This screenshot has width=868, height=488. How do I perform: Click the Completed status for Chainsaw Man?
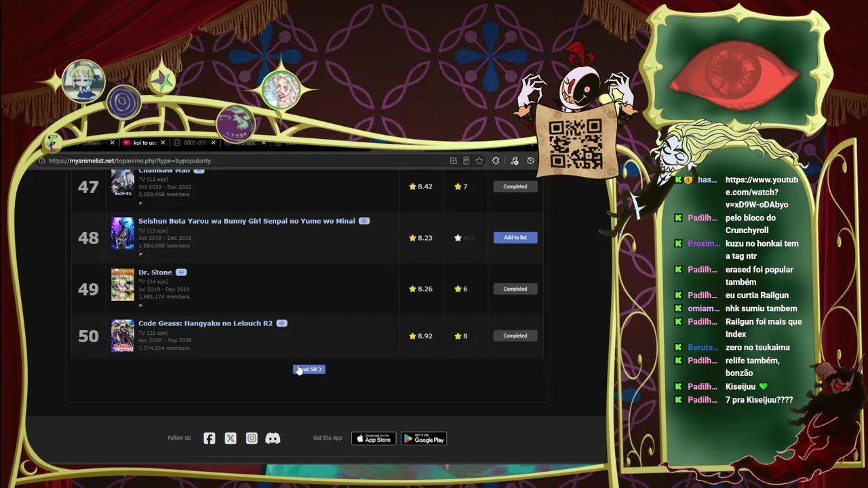[515, 186]
